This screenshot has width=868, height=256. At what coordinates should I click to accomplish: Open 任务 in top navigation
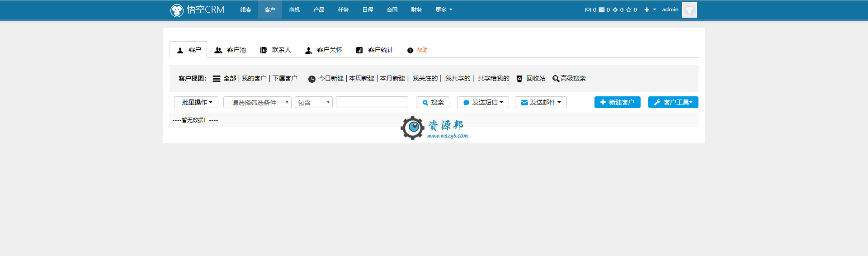click(343, 10)
